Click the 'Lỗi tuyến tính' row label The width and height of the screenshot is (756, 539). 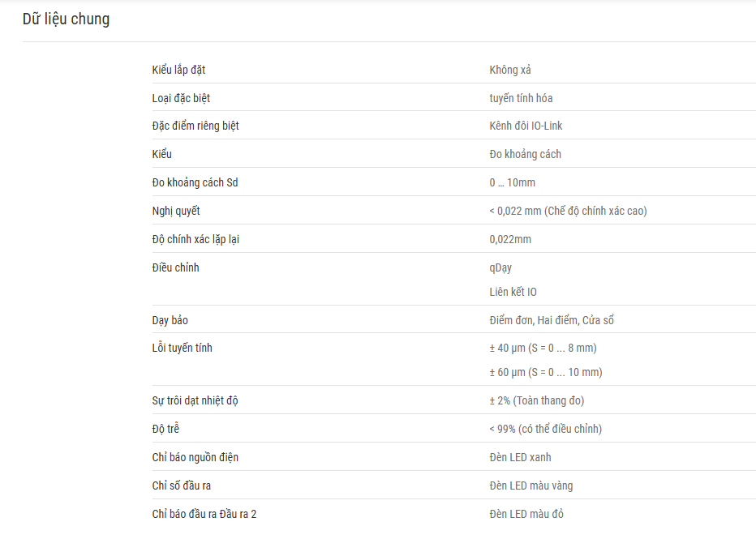pos(183,348)
